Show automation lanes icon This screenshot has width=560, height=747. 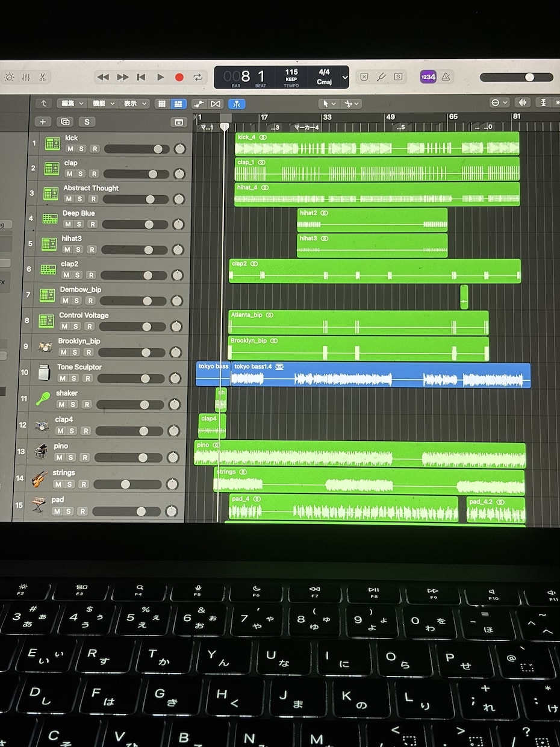(199, 104)
